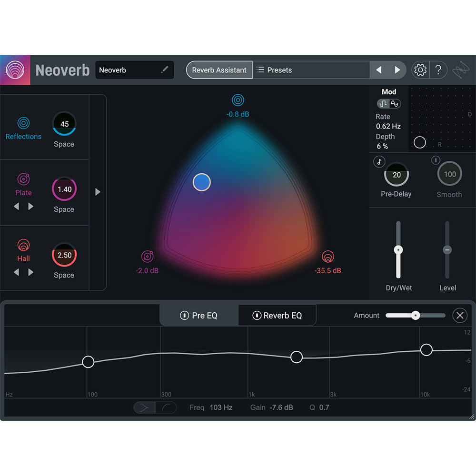Click the top blue reverb node icon
This screenshot has width=476, height=476.
coord(238,100)
